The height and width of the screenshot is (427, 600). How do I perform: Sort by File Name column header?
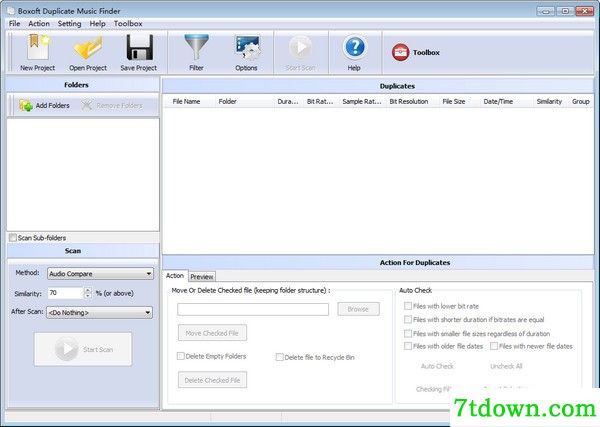point(186,101)
